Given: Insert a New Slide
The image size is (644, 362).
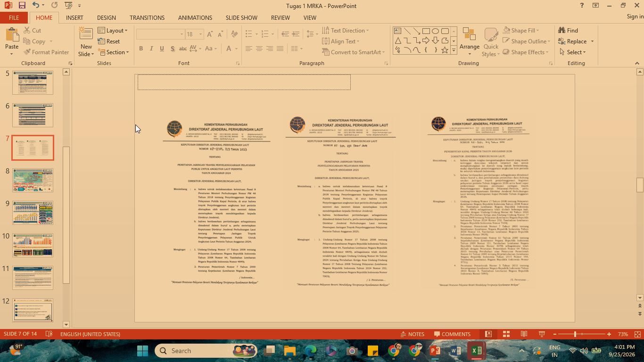Looking at the screenshot, I should point(86,42).
